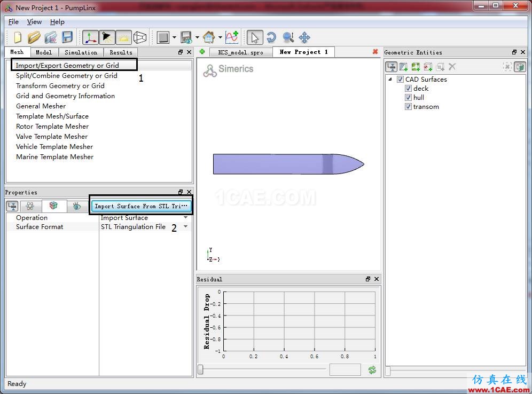532x394 pixels.
Task: Click collapse-all icon in Geometric Entities toolbar
Action: click(392, 67)
